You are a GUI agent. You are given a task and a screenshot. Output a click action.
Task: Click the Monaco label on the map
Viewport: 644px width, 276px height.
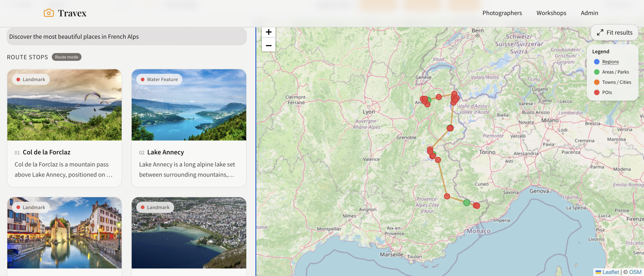coord(478,231)
